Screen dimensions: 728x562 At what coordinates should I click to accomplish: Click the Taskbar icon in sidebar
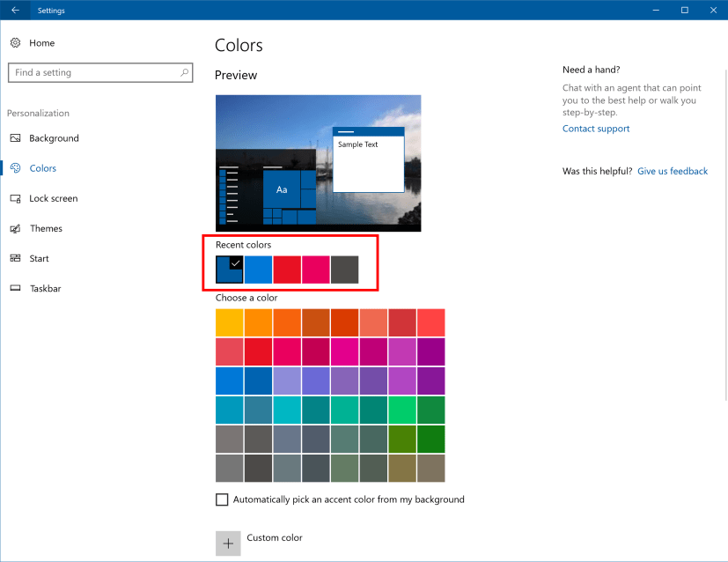coord(15,288)
